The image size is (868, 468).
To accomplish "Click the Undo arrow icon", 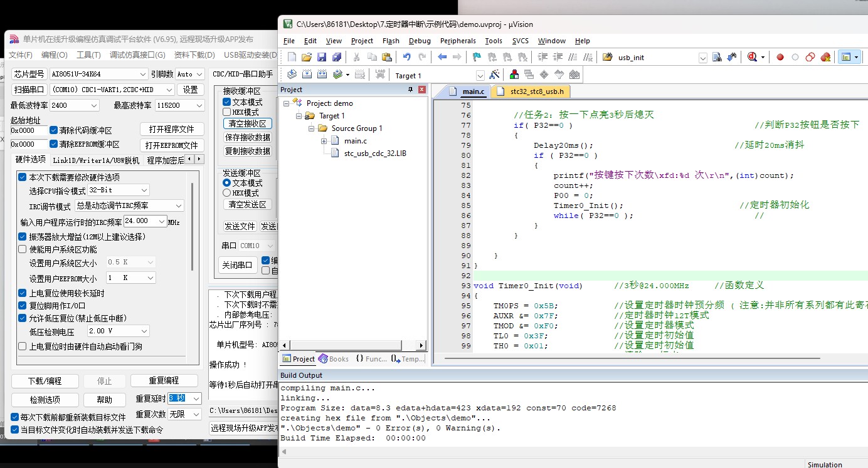I will tap(406, 57).
